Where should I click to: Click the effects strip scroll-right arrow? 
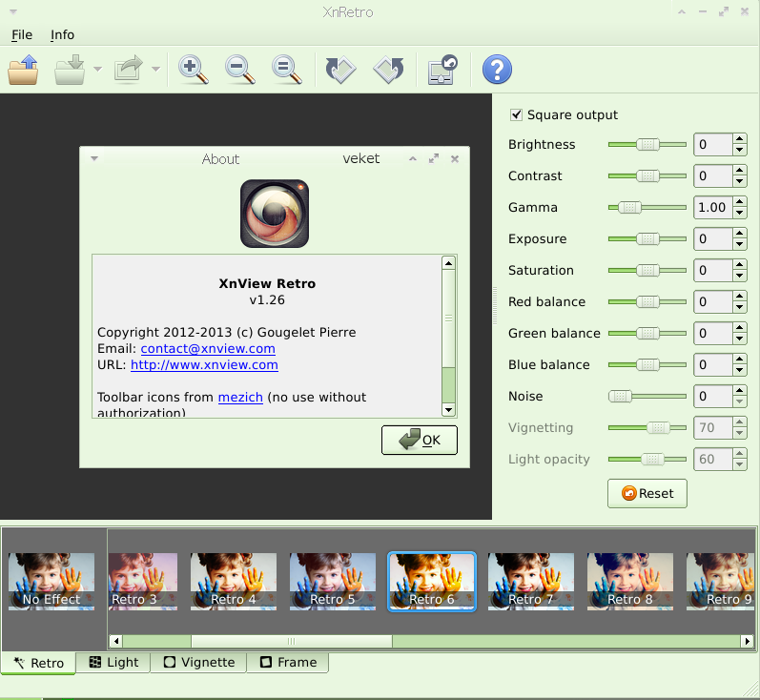[x=748, y=641]
